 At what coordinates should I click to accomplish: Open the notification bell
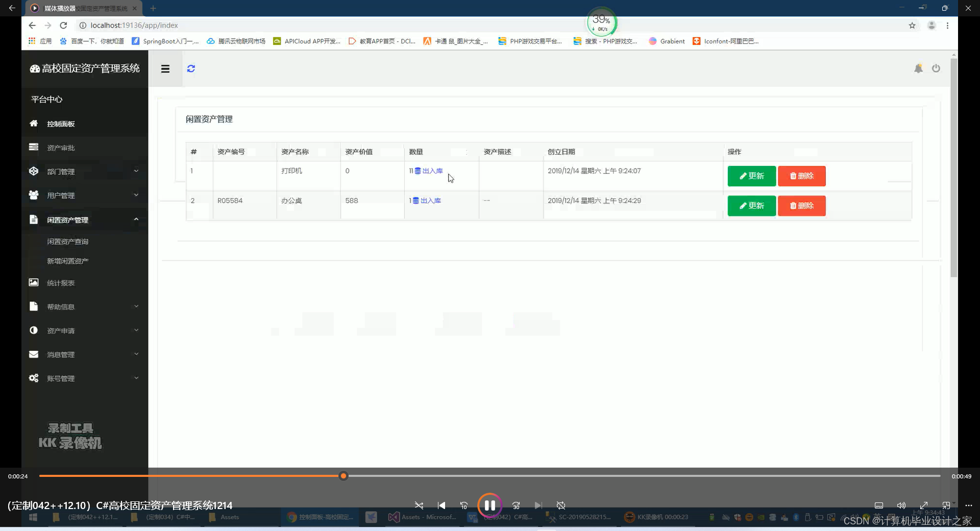pos(918,68)
